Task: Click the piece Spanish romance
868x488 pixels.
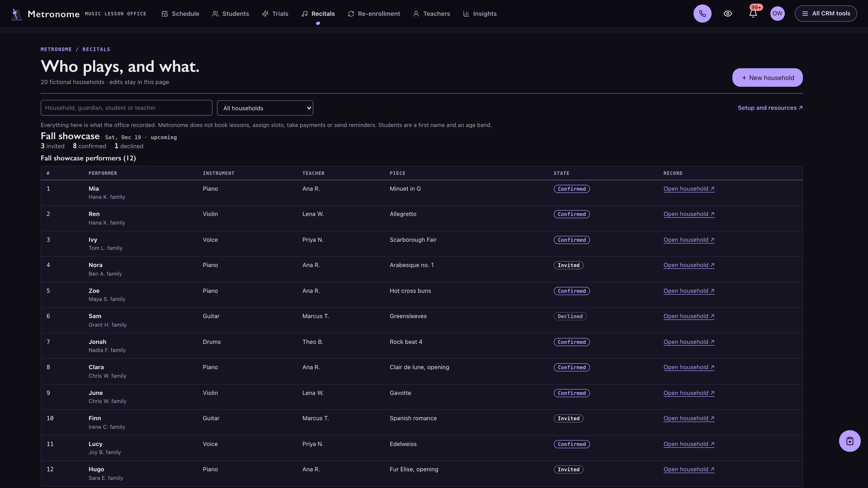Action: (413, 418)
